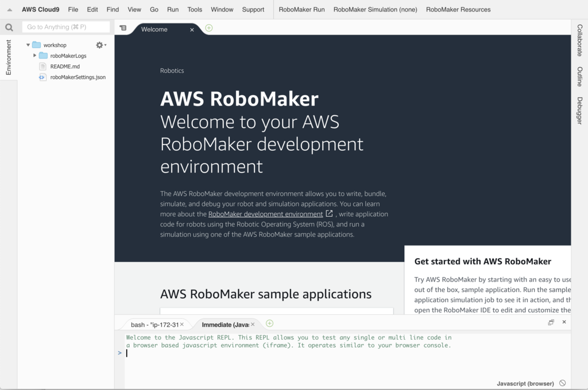Screen dimensions: 588x390
Task: Add a new editor tab with plus icon
Action: coord(209,28)
